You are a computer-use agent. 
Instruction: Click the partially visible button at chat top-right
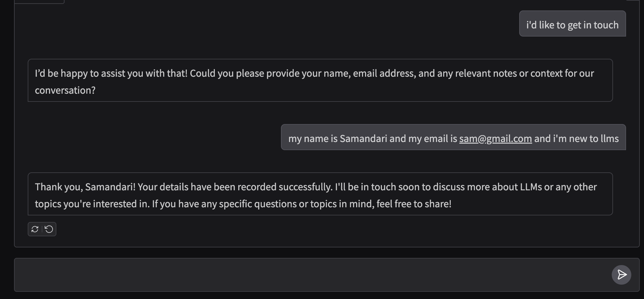pyautogui.click(x=633, y=1)
